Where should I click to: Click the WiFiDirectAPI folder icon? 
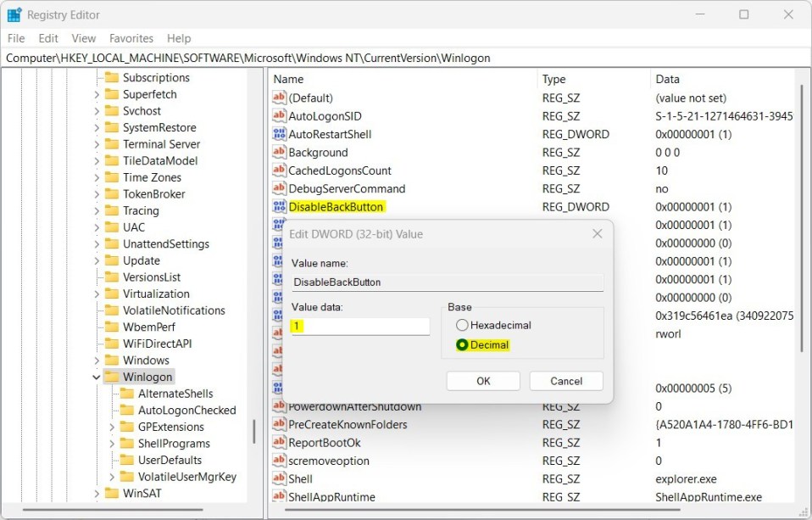pos(111,344)
